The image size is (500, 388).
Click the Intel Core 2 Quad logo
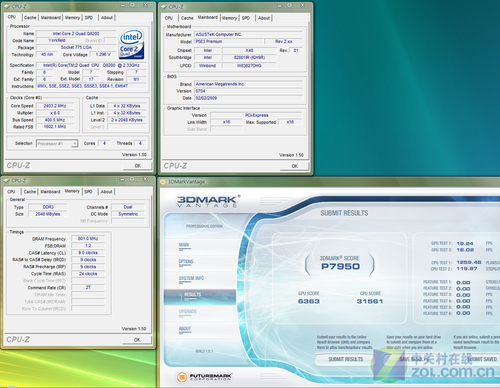coord(132,44)
